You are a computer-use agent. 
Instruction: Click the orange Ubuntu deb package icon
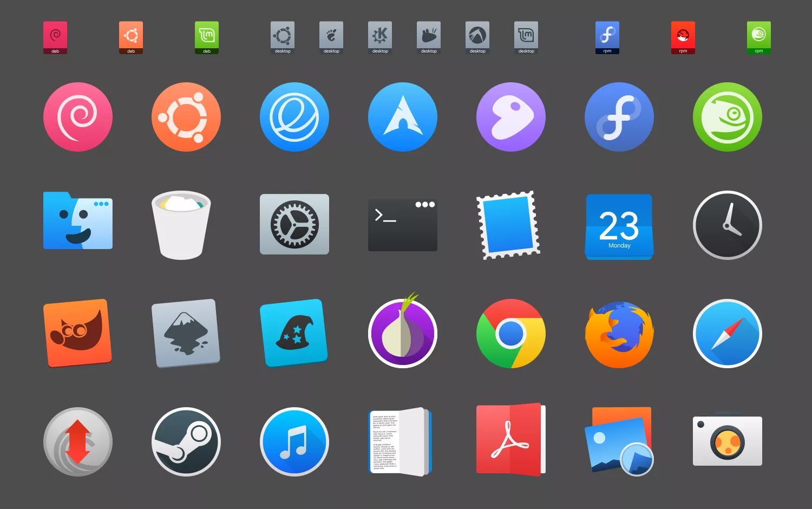(x=131, y=38)
